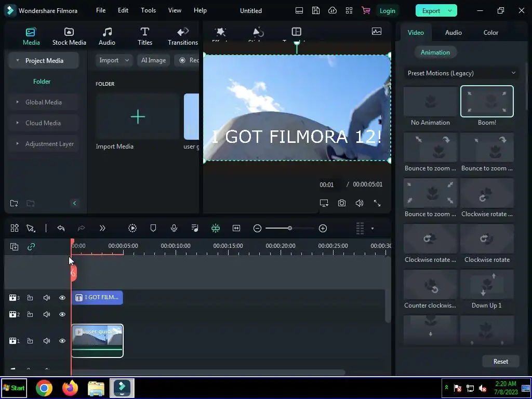Open the preview display settings icon
532x399 pixels.
point(324,203)
